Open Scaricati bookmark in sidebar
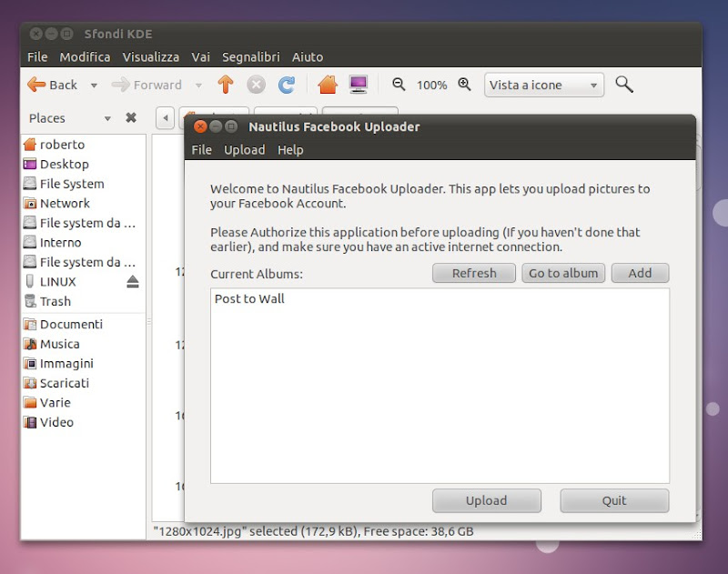The width and height of the screenshot is (728, 574). pyautogui.click(x=84, y=383)
